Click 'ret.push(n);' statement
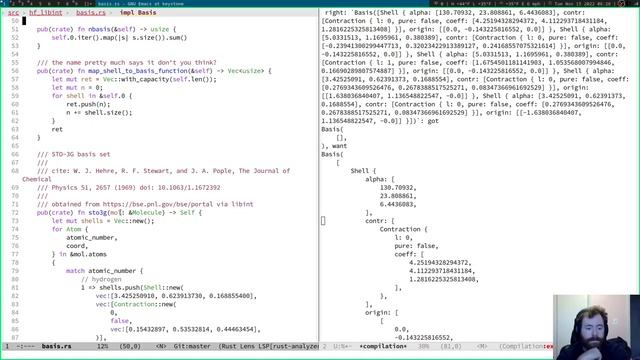The height and width of the screenshot is (360, 640). coord(88,104)
